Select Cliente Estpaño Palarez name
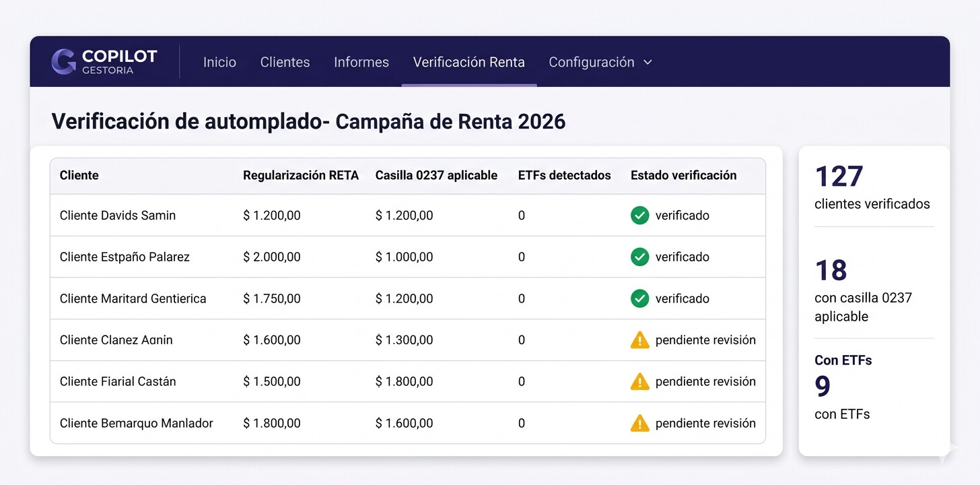Viewport: 980px width, 485px height. 125,257
